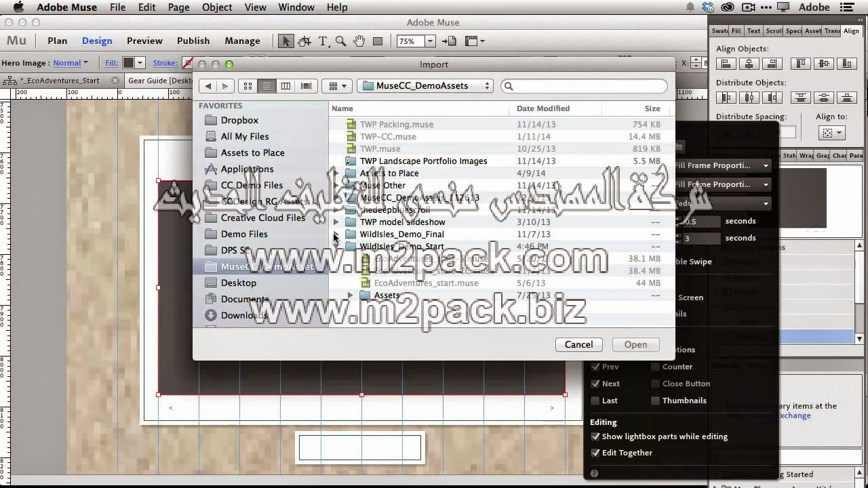This screenshot has height=488, width=868.
Task: Click Align bottom edges icon
Action: click(x=847, y=64)
